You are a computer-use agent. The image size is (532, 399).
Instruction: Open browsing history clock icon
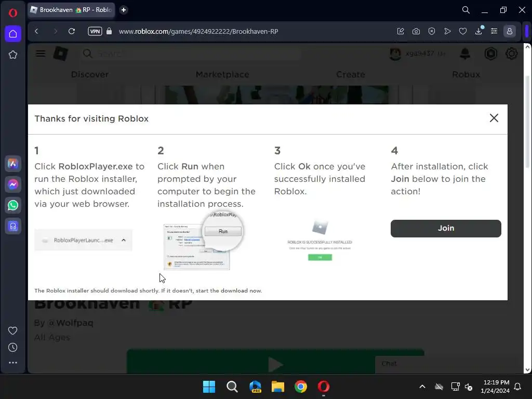[13, 347]
